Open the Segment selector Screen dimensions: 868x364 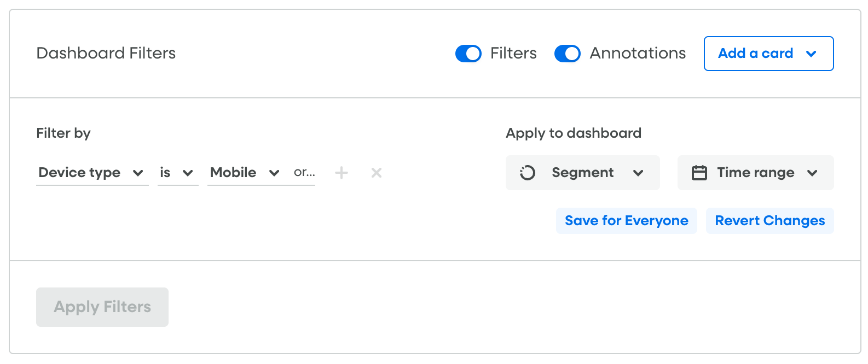(x=582, y=173)
